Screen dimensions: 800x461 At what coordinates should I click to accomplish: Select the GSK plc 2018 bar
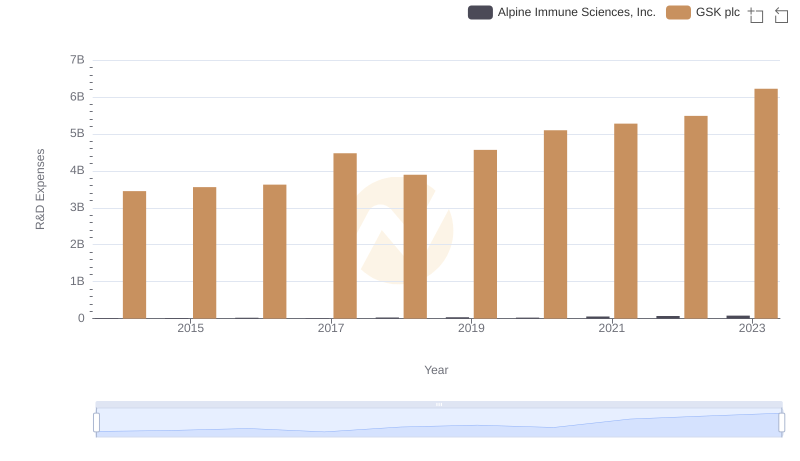415,246
